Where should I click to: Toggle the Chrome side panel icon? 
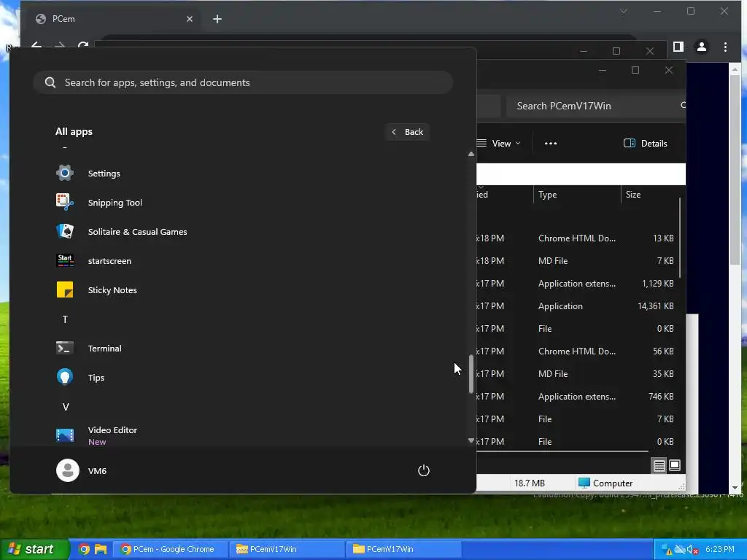click(x=678, y=47)
